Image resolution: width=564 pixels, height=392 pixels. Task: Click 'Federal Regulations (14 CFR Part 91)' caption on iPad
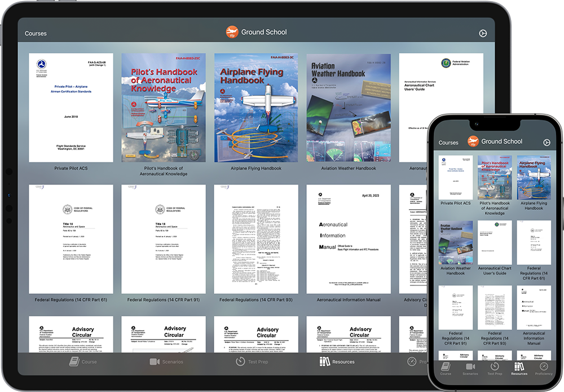point(164,299)
